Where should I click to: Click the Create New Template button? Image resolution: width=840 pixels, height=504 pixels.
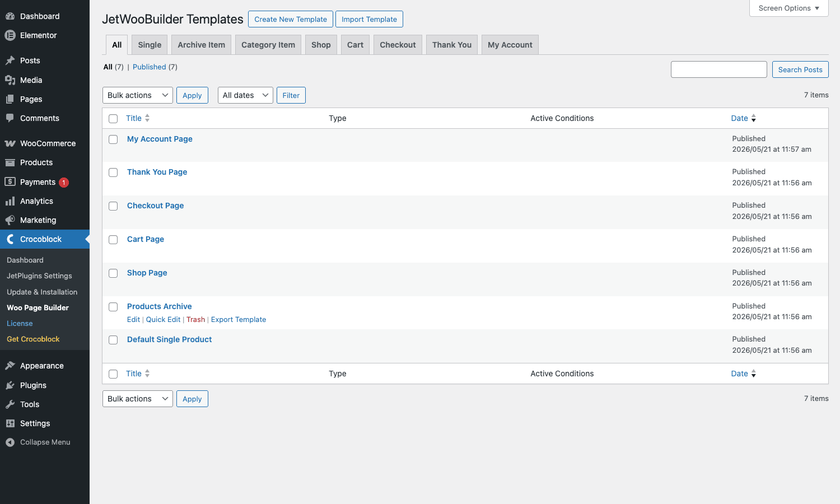click(291, 19)
